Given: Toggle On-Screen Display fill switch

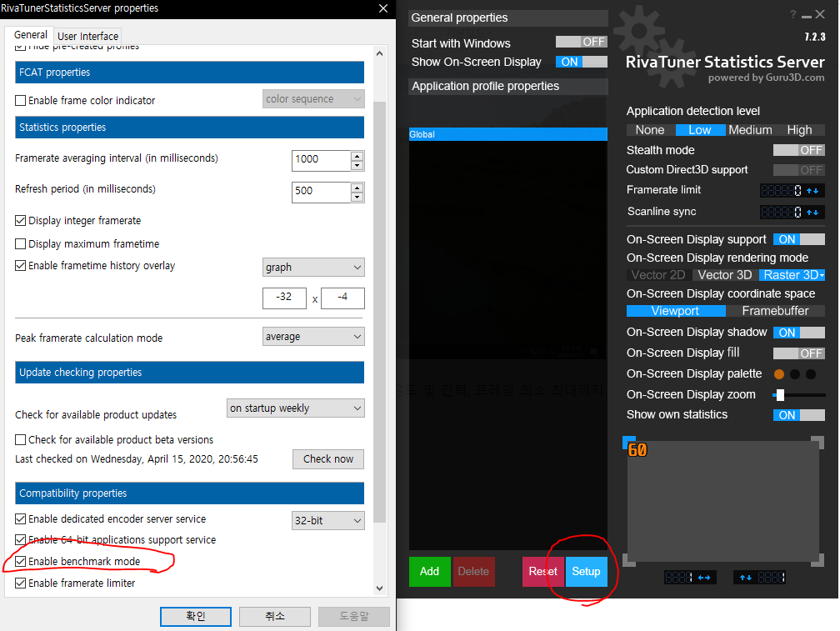Looking at the screenshot, I should coord(798,353).
